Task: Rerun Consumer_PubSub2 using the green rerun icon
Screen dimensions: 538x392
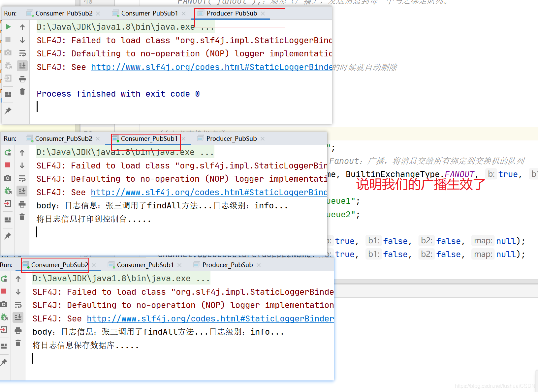Action: 4,279
